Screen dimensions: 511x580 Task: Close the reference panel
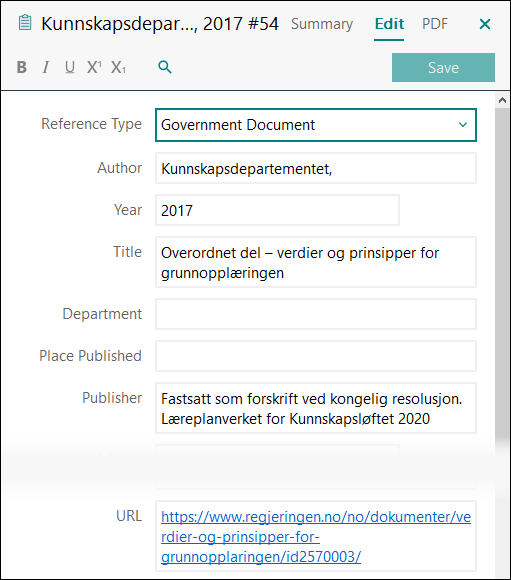[485, 24]
